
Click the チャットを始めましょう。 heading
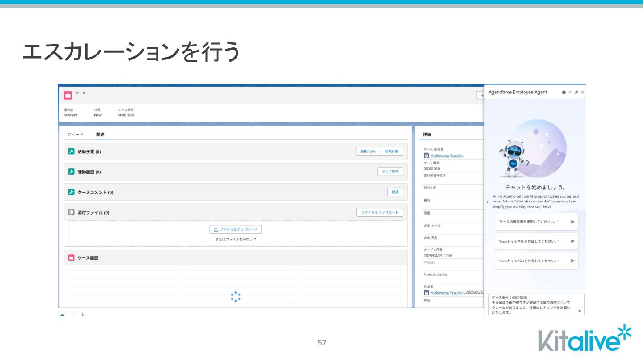tap(535, 187)
